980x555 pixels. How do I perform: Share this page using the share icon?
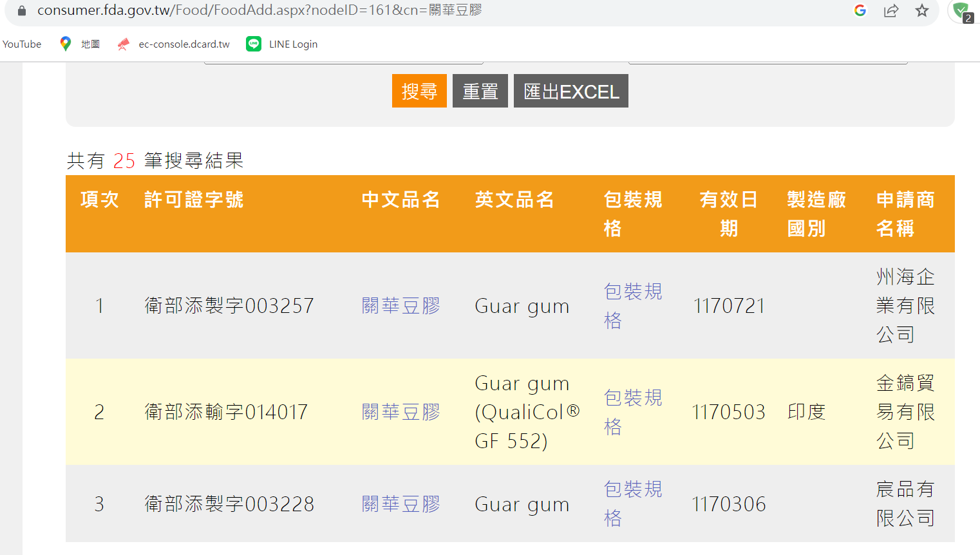pyautogui.click(x=891, y=10)
